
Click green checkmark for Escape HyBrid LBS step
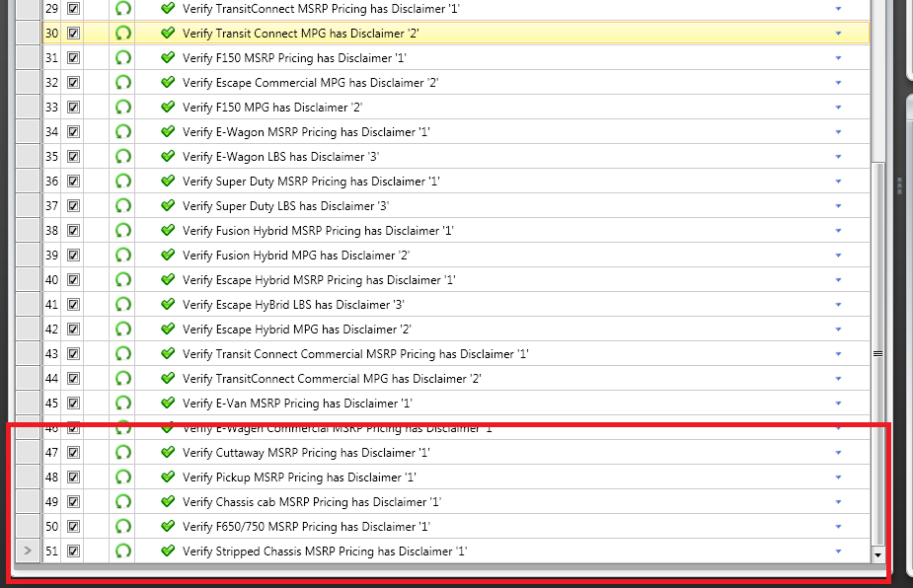168,303
